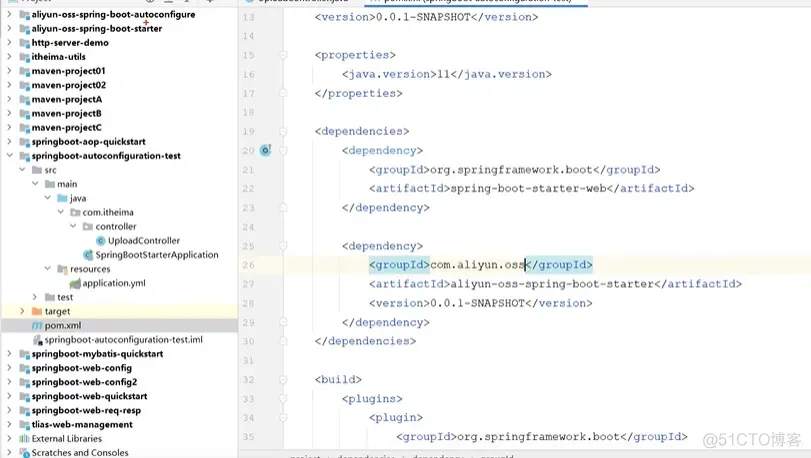This screenshot has height=458, width=811.
Task: Select the springboot-web-config2 module
Action: point(84,382)
